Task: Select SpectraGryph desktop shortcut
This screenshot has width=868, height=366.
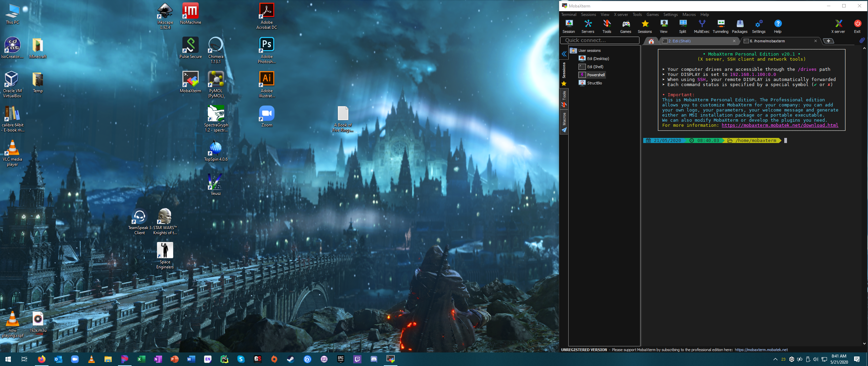Action: click(x=216, y=119)
